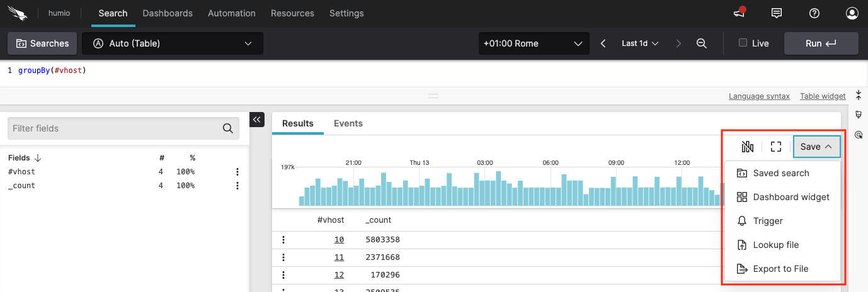Open the help question mark icon
Screen dimensions: 868x292
(x=814, y=13)
